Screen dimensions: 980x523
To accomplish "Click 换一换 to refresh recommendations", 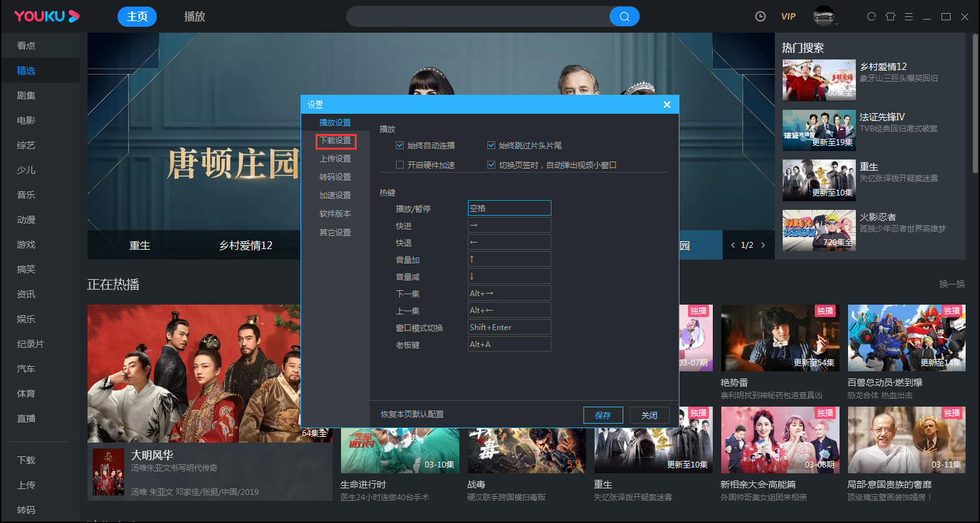I will tap(952, 284).
